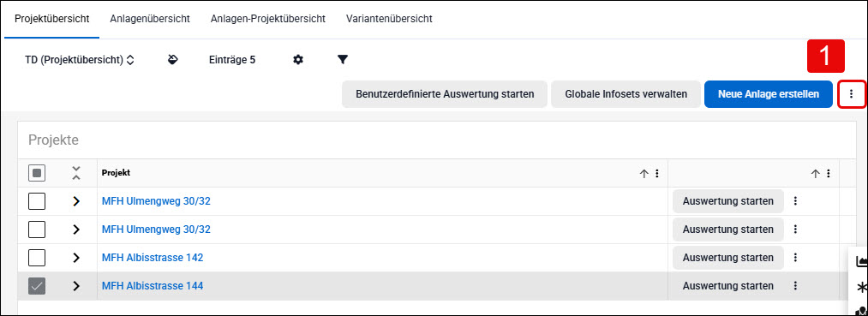Open table settings via gear icon
Image resolution: width=868 pixels, height=316 pixels.
pos(298,60)
